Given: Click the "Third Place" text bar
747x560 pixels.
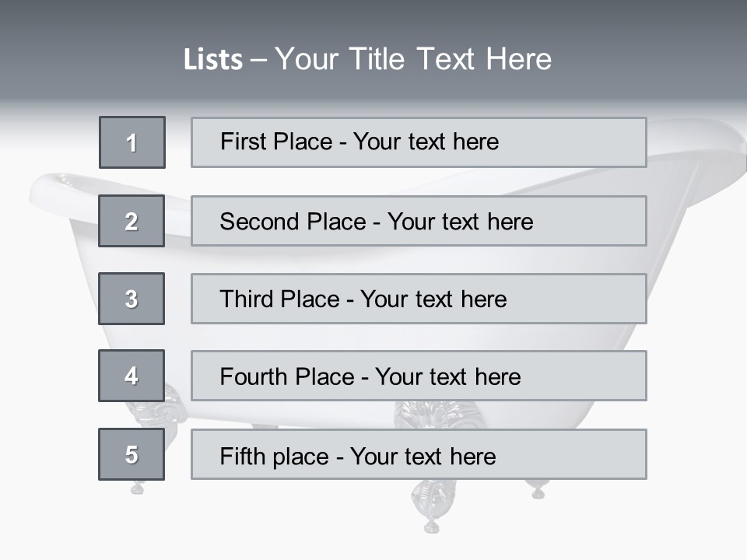Looking at the screenshot, I should (x=419, y=299).
